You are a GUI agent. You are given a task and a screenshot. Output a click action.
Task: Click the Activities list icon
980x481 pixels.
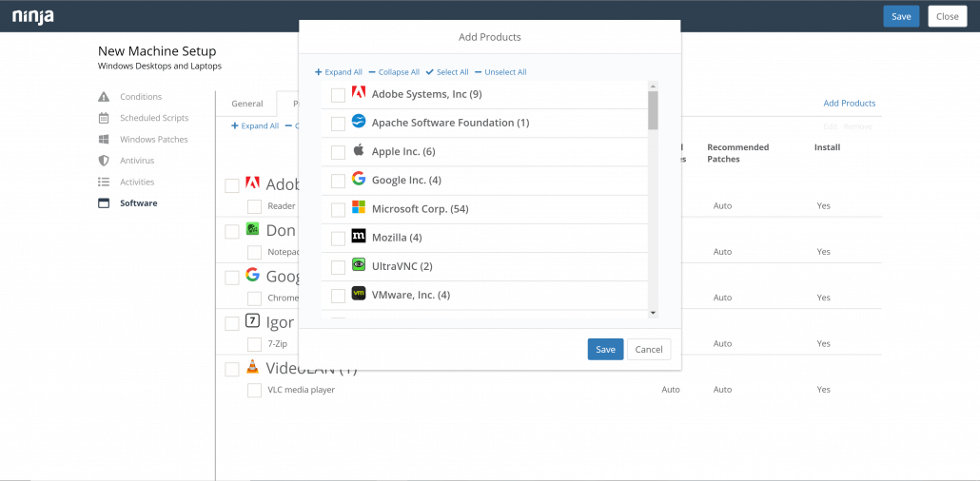click(x=104, y=182)
